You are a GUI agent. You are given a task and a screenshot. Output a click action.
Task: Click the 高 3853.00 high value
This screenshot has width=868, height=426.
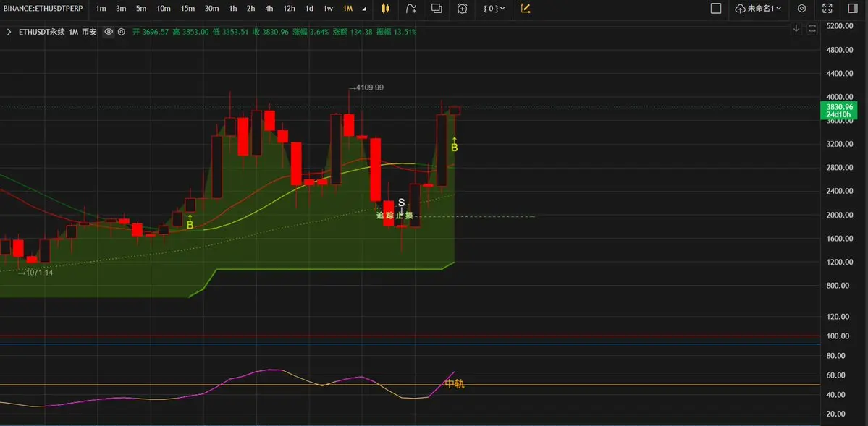(x=190, y=32)
